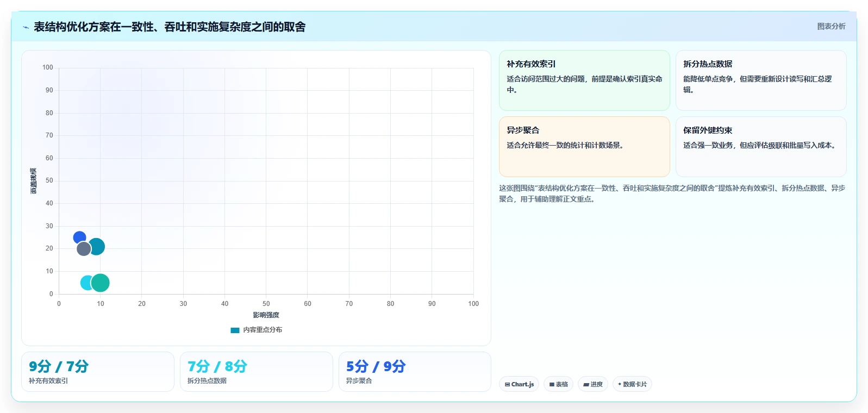
Task: Click the light cyan bubble in the chart
Action: (87, 283)
